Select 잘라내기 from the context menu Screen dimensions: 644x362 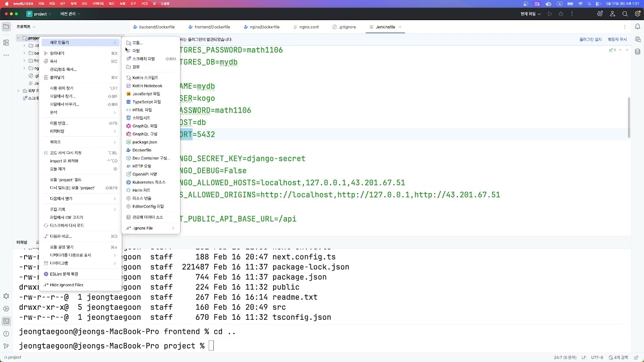(x=80, y=53)
